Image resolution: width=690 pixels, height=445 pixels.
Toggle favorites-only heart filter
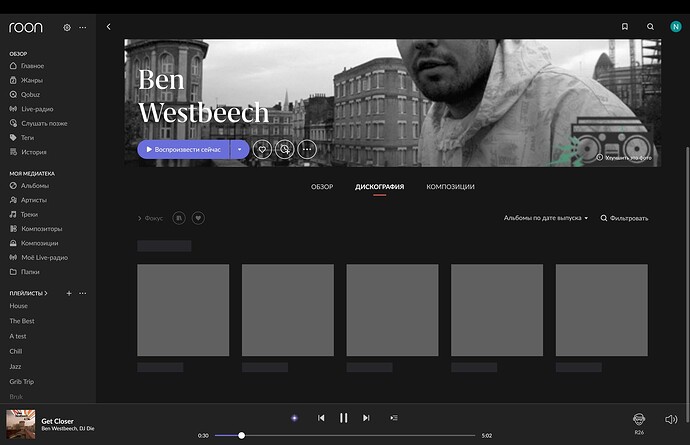[198, 218]
